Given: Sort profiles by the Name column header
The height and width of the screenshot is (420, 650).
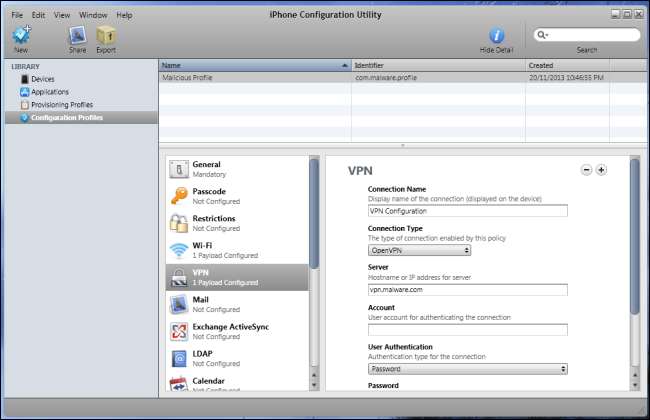Looking at the screenshot, I should pos(255,66).
